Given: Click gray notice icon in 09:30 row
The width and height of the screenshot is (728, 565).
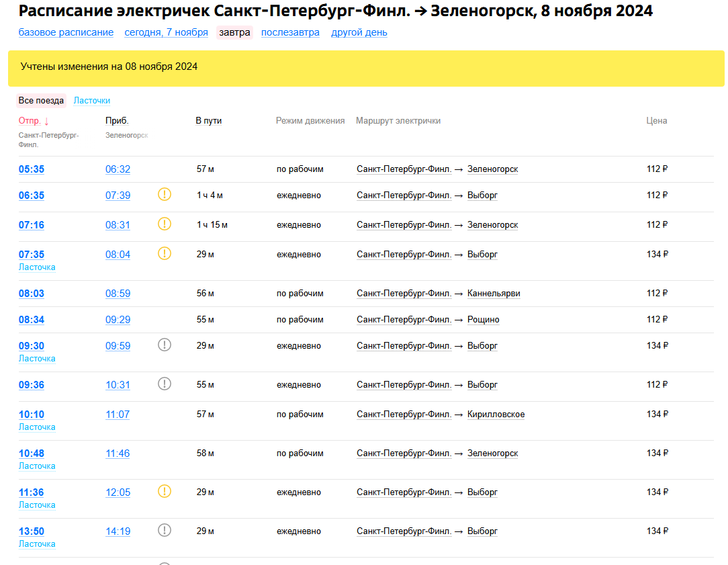Looking at the screenshot, I should point(165,345).
